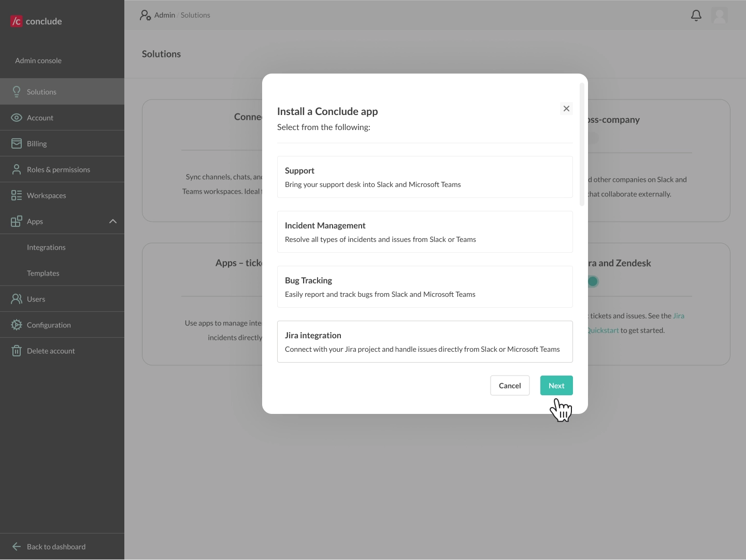This screenshot has height=560, width=746.
Task: Click the Roles & permissions person icon
Action: click(17, 169)
